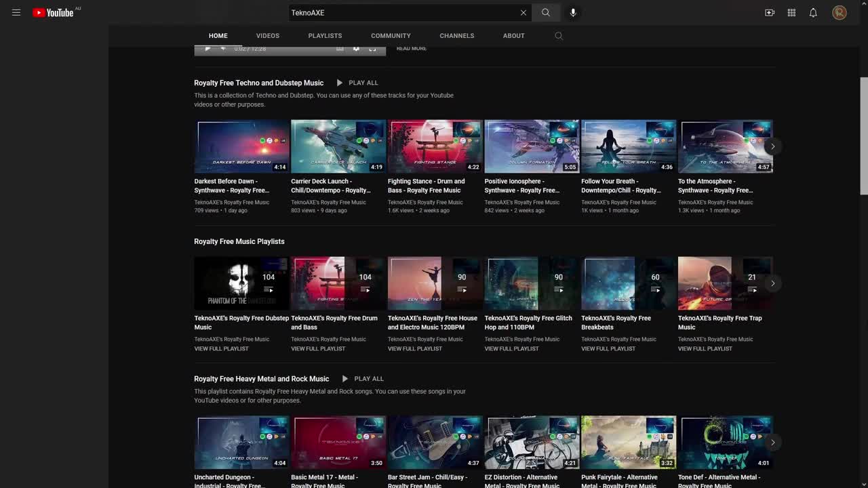The height and width of the screenshot is (488, 868).
Task: Toggle subtitles on featured video
Action: pyautogui.click(x=340, y=49)
